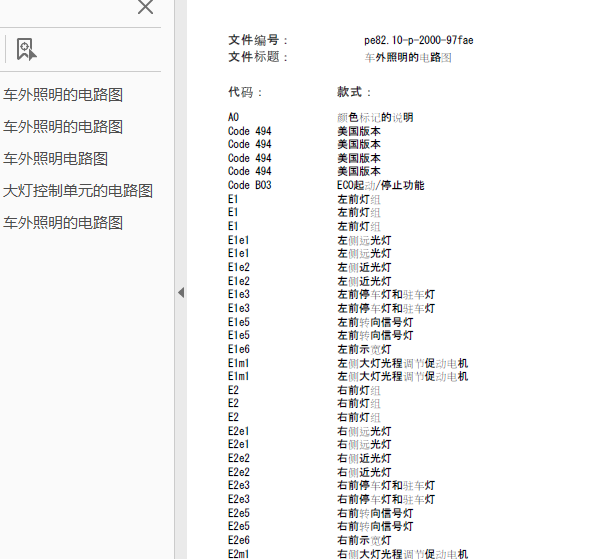Select the code E1e6
Image resolution: width=599 pixels, height=559 pixels.
click(239, 349)
